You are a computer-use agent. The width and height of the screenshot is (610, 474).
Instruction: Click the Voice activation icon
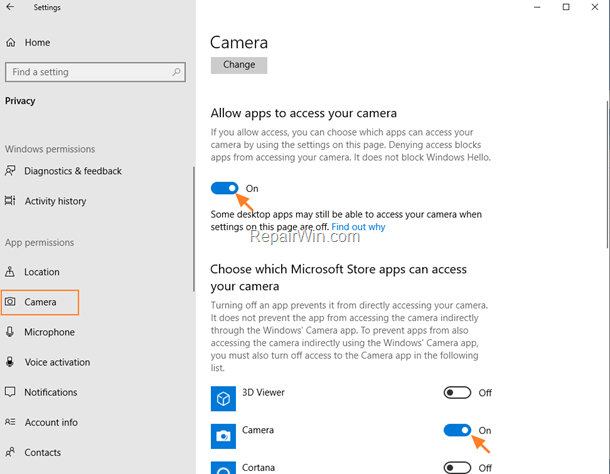(x=10, y=362)
